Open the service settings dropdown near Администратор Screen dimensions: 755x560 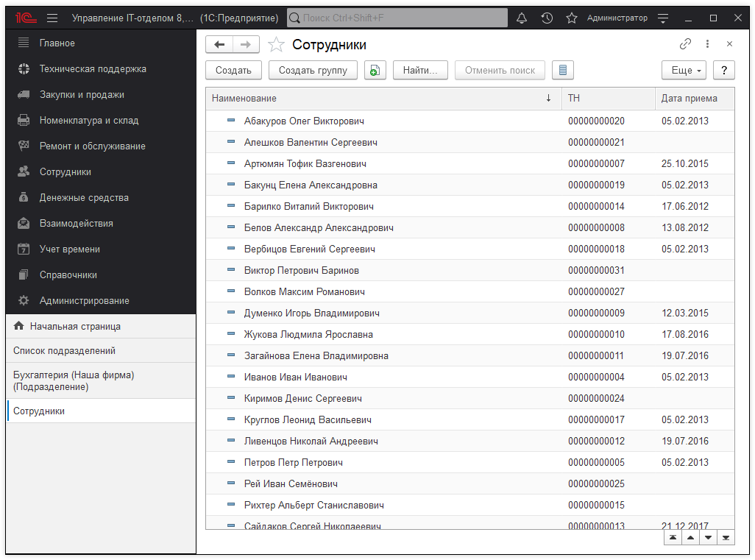pyautogui.click(x=663, y=18)
